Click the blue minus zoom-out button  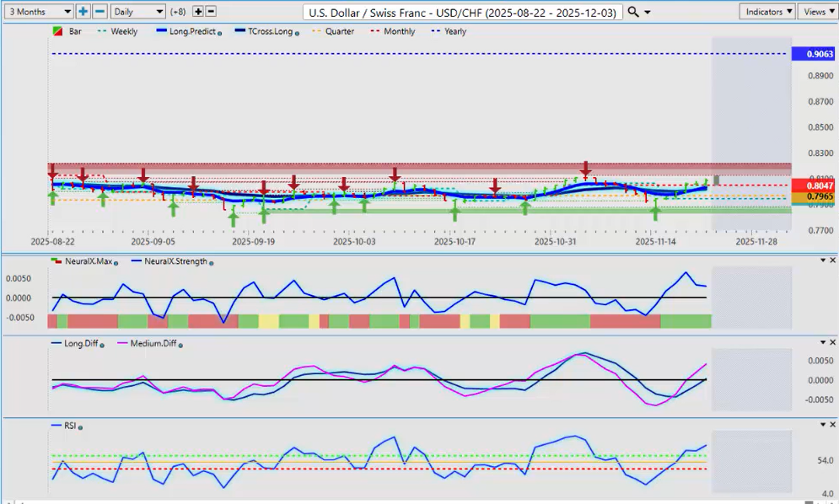pos(99,12)
